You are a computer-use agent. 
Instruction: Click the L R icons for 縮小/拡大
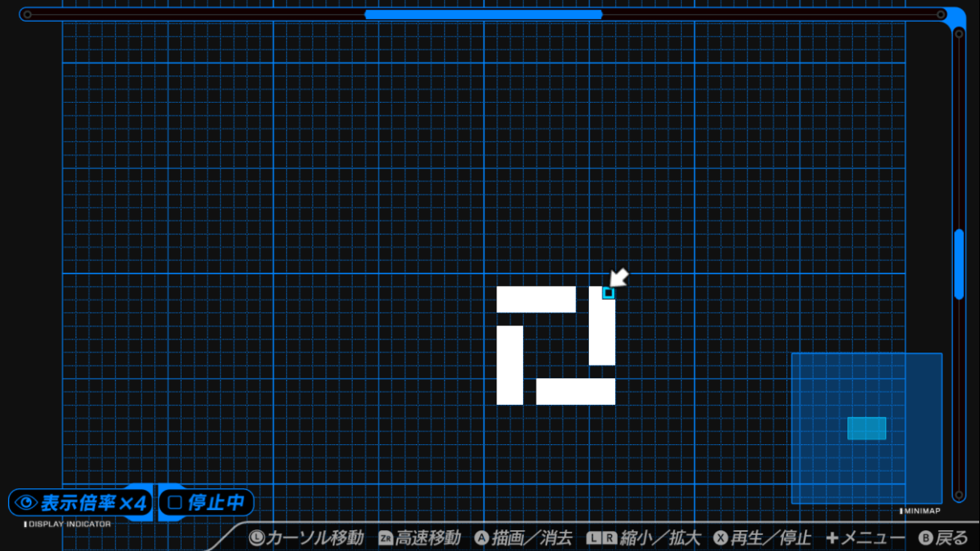602,538
